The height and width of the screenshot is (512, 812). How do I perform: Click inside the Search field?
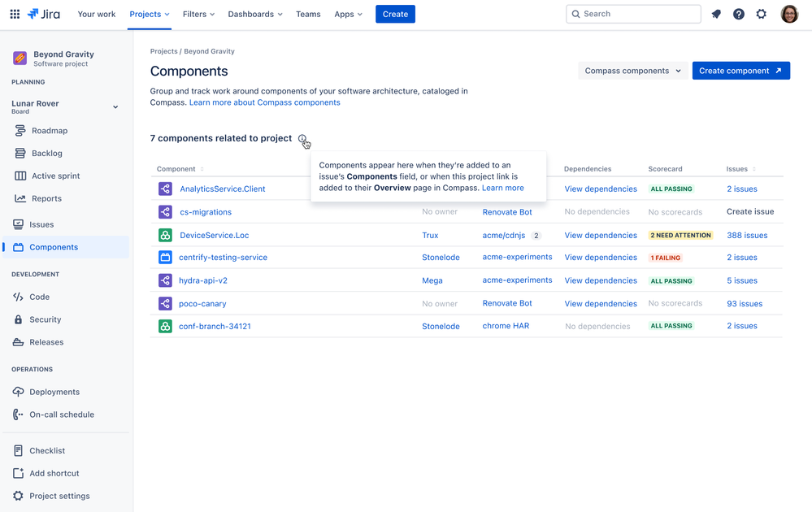click(633, 14)
